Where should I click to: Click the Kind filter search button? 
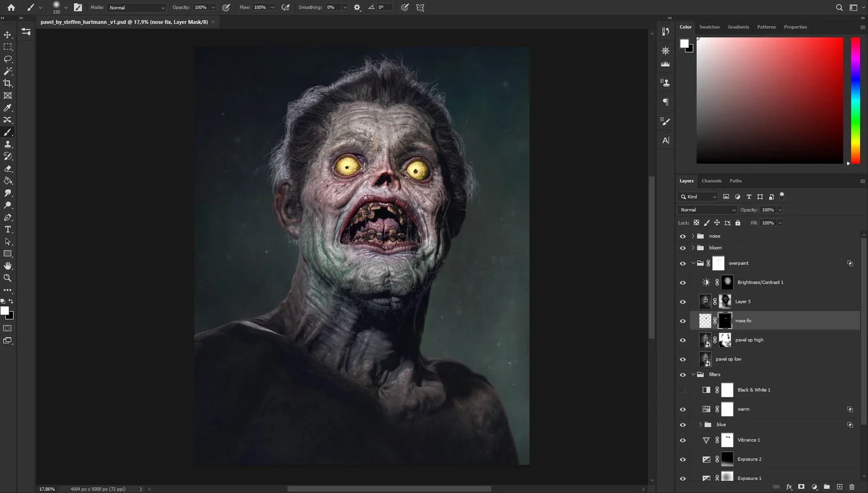point(684,196)
